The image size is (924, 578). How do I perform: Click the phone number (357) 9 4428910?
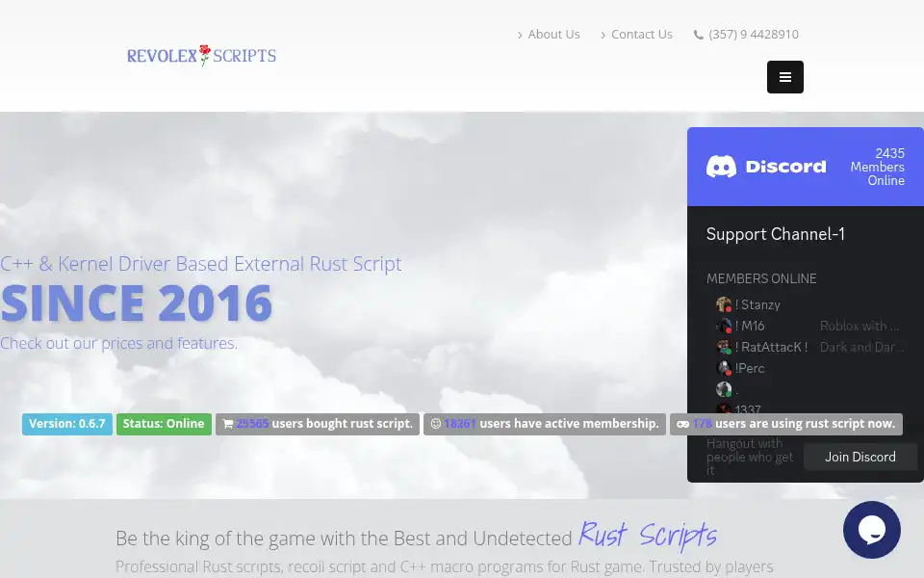753,35
